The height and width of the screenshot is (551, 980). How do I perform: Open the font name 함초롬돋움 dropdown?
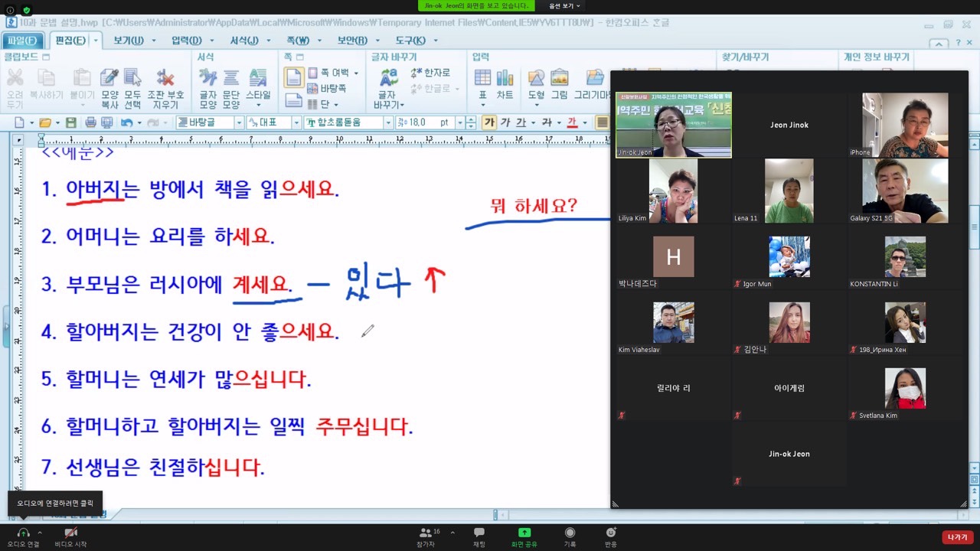387,122
